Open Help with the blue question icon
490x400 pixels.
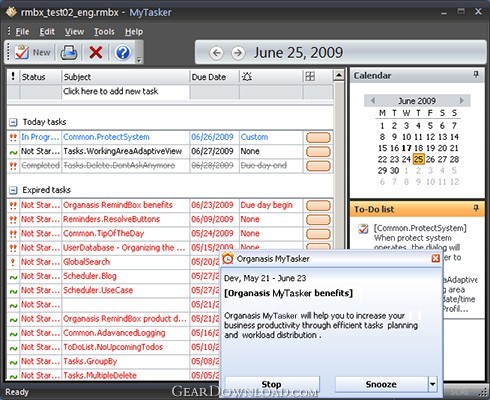tap(123, 52)
